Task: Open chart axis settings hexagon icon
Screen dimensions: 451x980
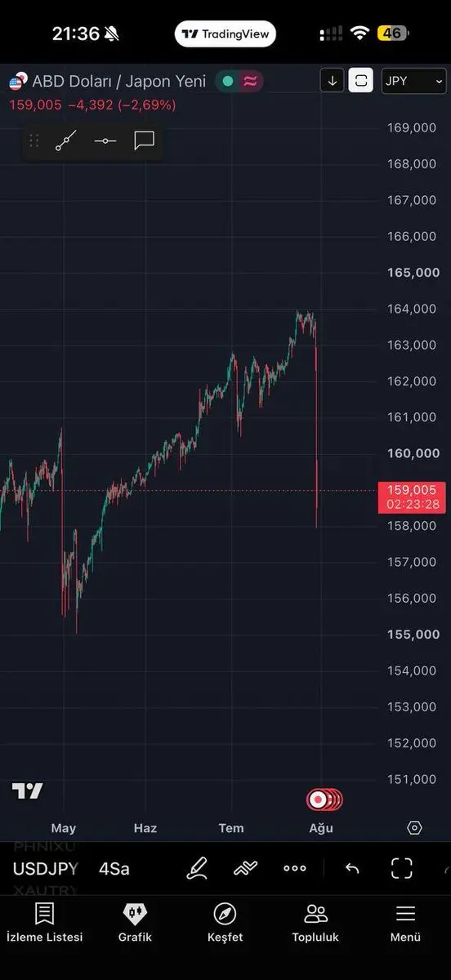Action: tap(414, 828)
